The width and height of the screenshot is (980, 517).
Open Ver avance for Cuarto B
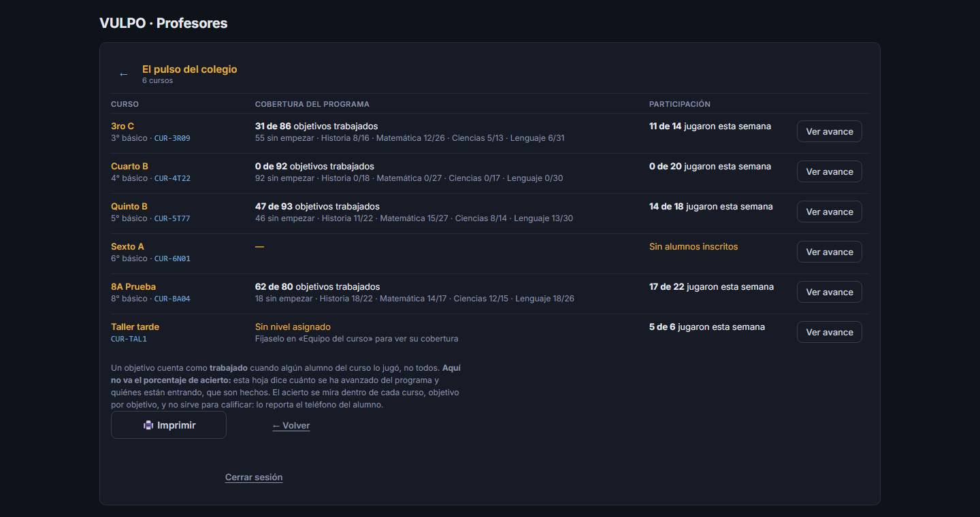click(x=830, y=171)
